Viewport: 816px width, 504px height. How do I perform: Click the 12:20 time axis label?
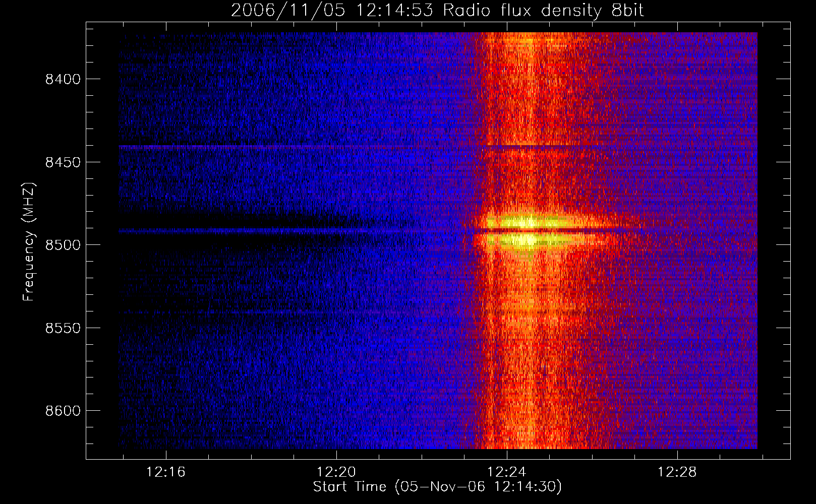pos(336,472)
